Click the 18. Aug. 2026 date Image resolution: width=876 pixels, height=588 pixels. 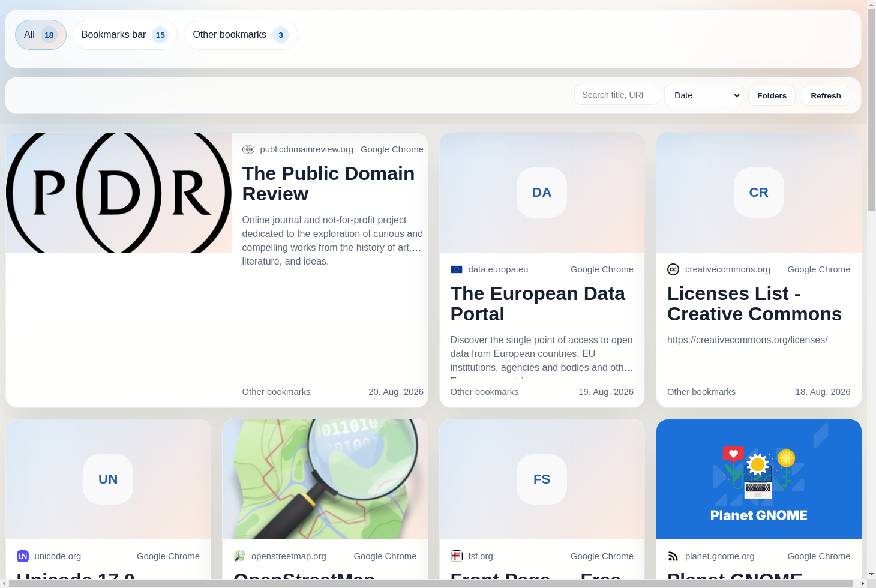(x=823, y=392)
